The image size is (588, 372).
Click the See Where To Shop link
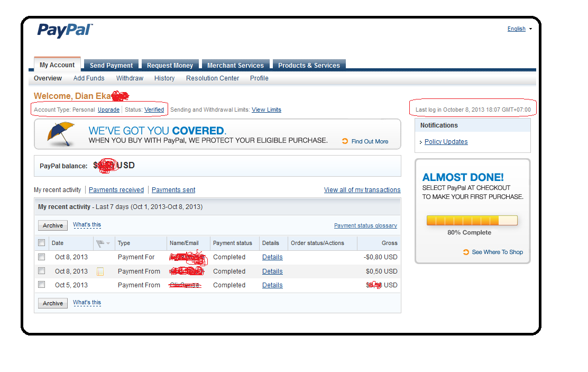497,252
